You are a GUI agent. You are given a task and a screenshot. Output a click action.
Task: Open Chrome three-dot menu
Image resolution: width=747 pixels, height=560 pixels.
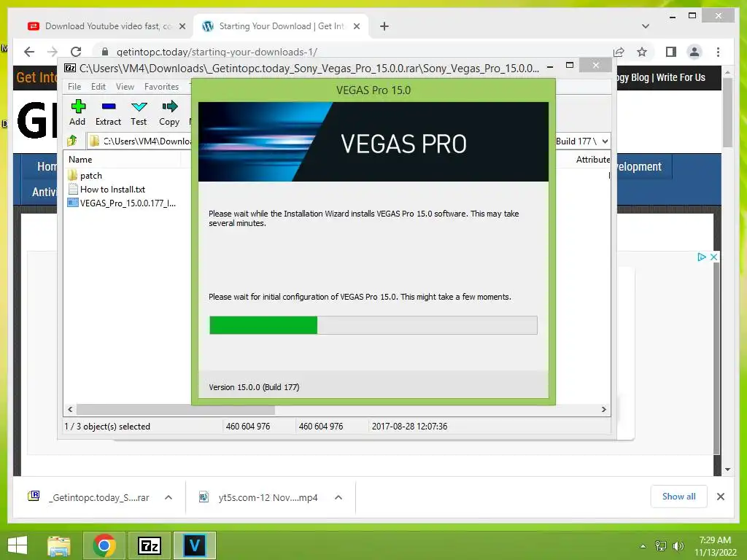point(718,52)
